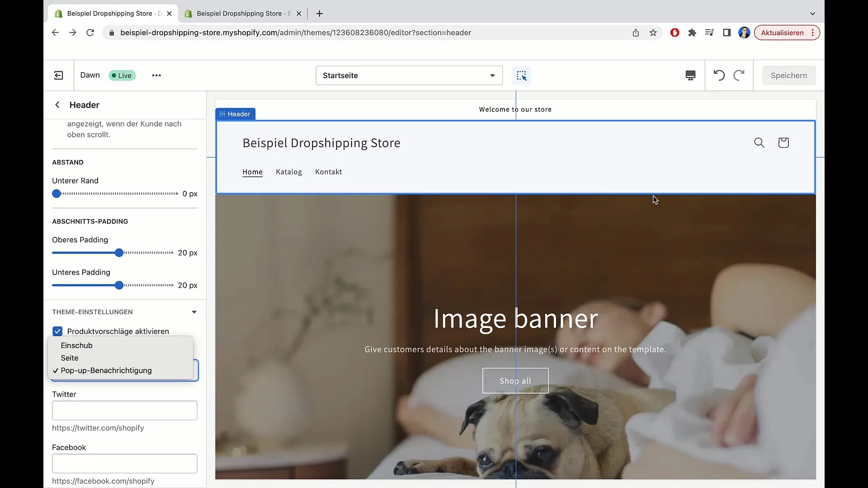This screenshot has width=868, height=488.
Task: Click the undo icon in toolbar
Action: [719, 75]
